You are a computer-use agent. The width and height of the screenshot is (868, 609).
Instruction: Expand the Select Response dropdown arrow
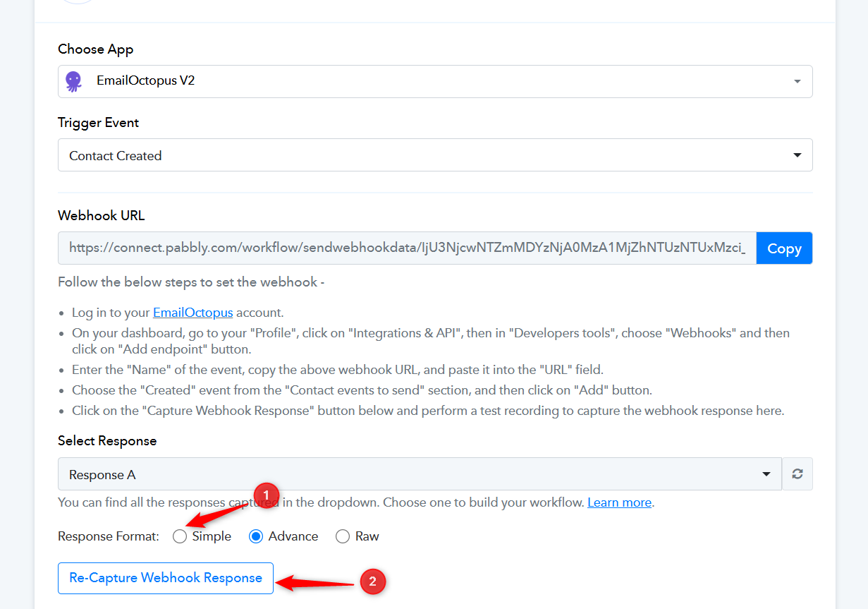(766, 474)
